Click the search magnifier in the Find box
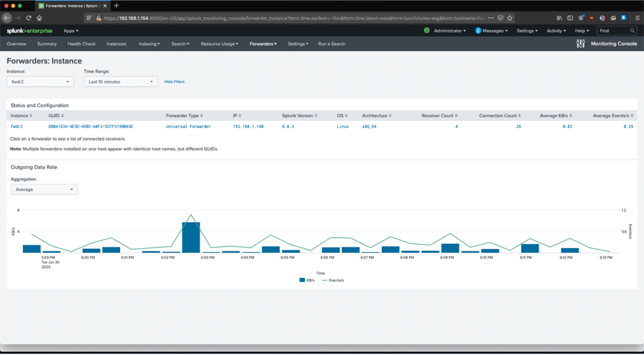This screenshot has width=644, height=355. coord(632,31)
